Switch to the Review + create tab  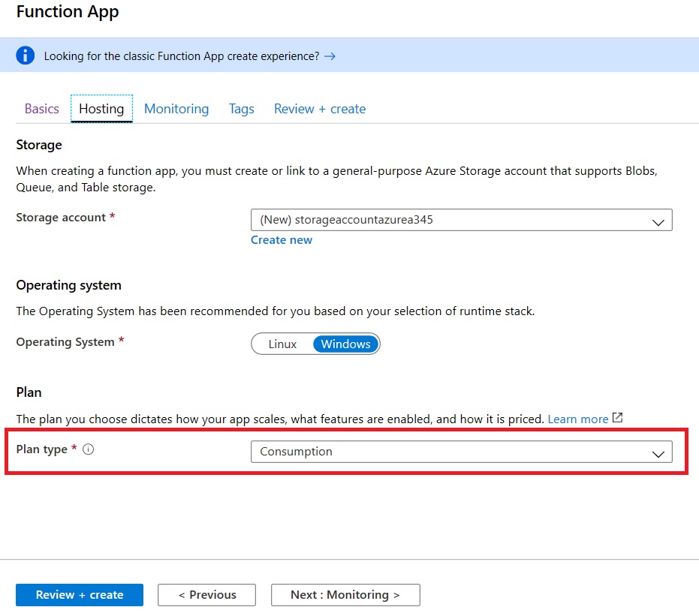click(320, 109)
